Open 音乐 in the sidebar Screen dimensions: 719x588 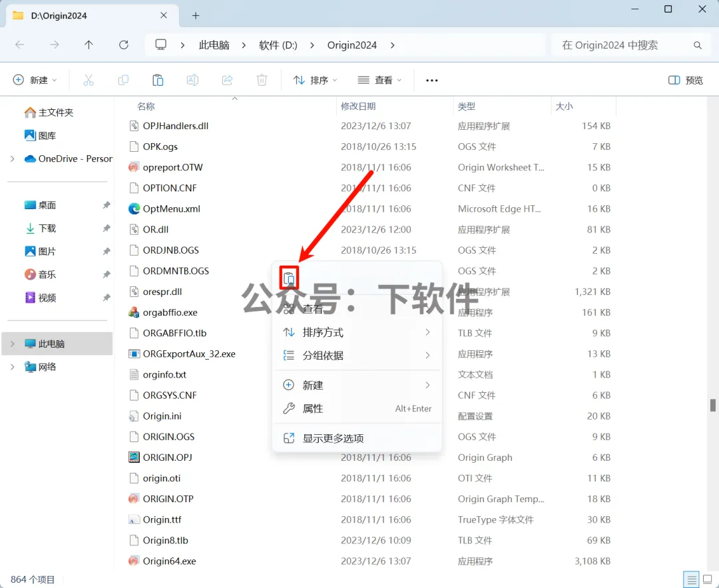[x=41, y=274]
